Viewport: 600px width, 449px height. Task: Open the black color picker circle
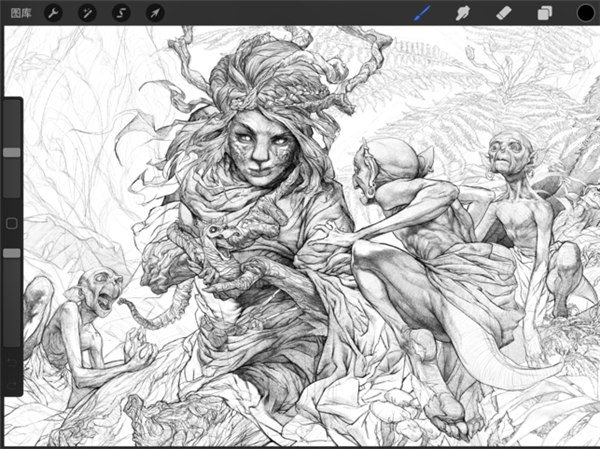[584, 13]
